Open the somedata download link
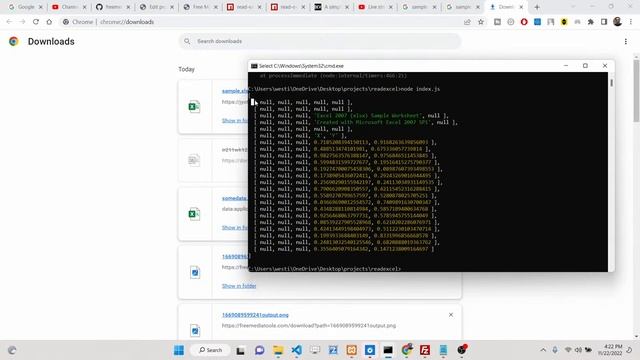The image size is (640, 360). pyautogui.click(x=235, y=198)
